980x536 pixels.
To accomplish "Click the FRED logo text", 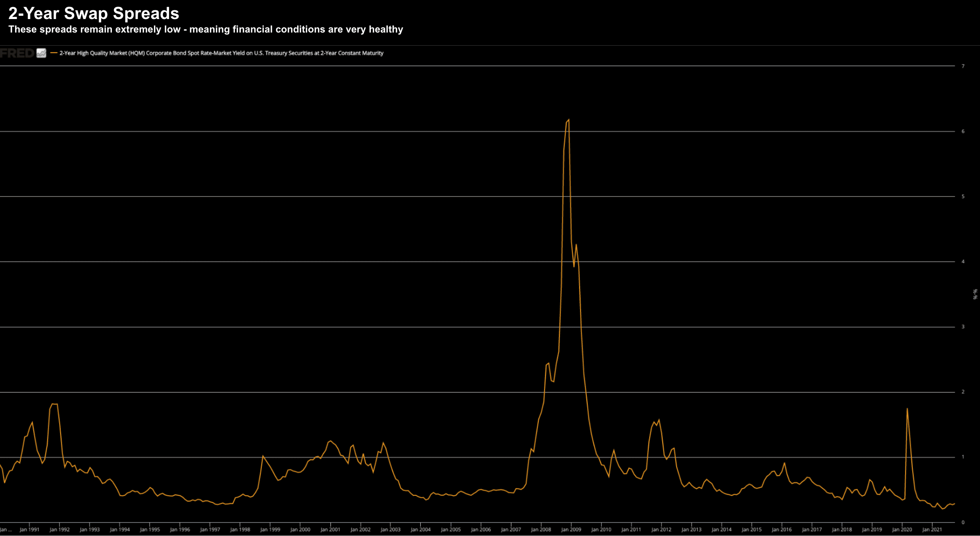I will click(17, 53).
